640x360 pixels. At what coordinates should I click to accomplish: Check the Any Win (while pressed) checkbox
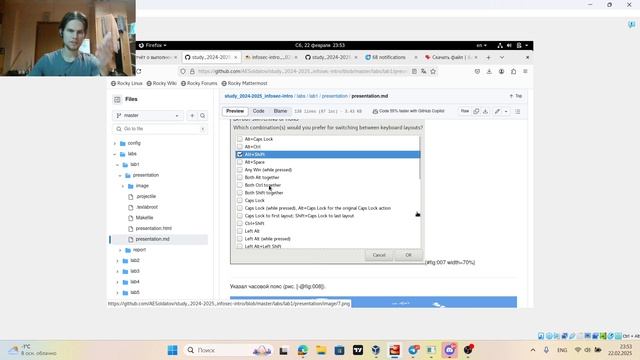tap(240, 169)
